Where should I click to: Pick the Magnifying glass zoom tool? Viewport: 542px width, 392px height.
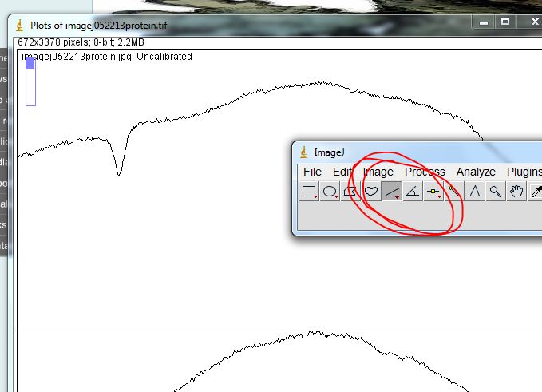click(x=496, y=192)
